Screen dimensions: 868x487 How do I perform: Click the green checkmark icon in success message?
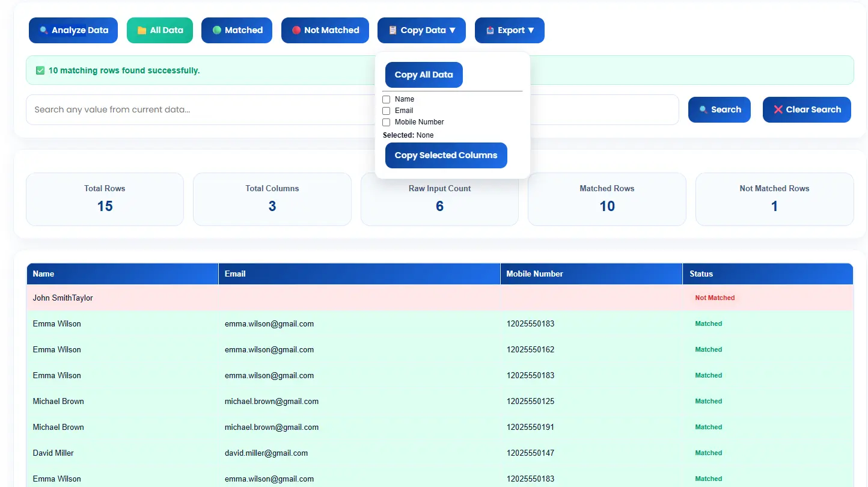coord(40,70)
